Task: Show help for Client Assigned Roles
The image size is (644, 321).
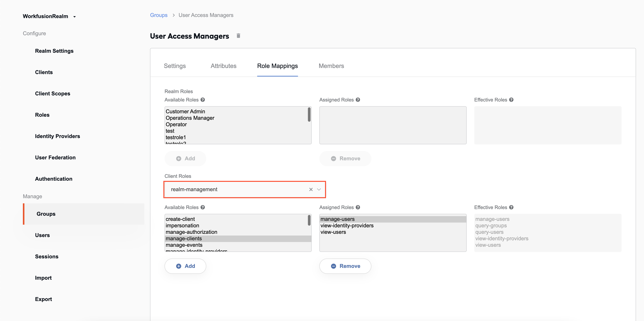Action: (358, 207)
